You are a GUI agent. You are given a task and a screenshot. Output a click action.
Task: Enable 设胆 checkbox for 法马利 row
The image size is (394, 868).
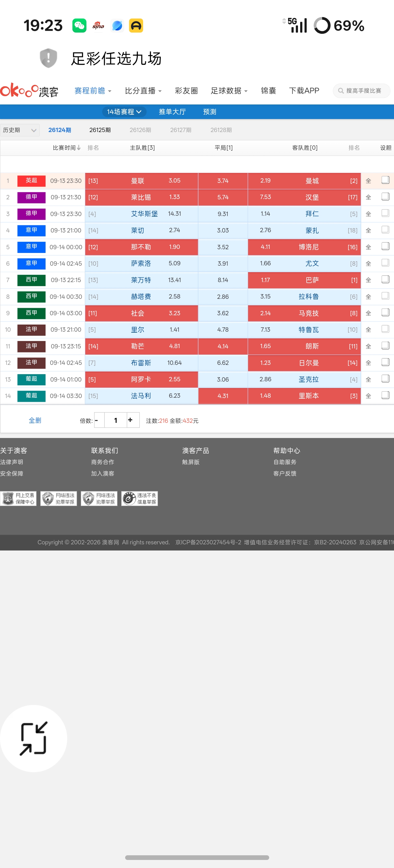point(385,395)
